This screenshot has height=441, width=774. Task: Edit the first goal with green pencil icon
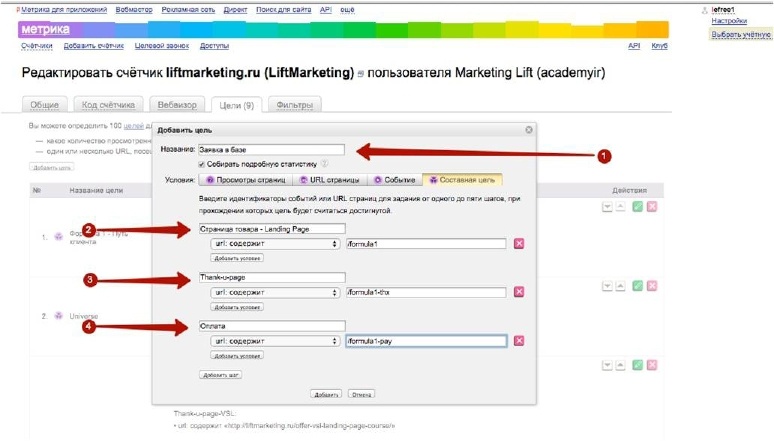tap(637, 206)
